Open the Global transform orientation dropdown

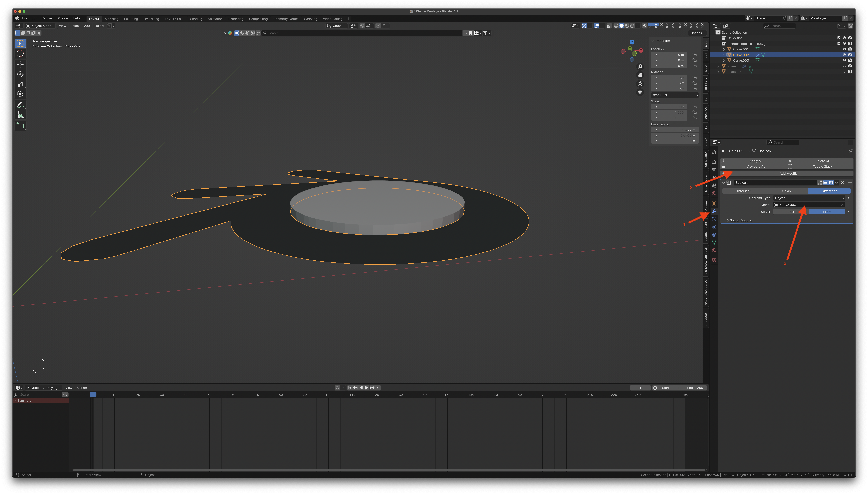(337, 26)
